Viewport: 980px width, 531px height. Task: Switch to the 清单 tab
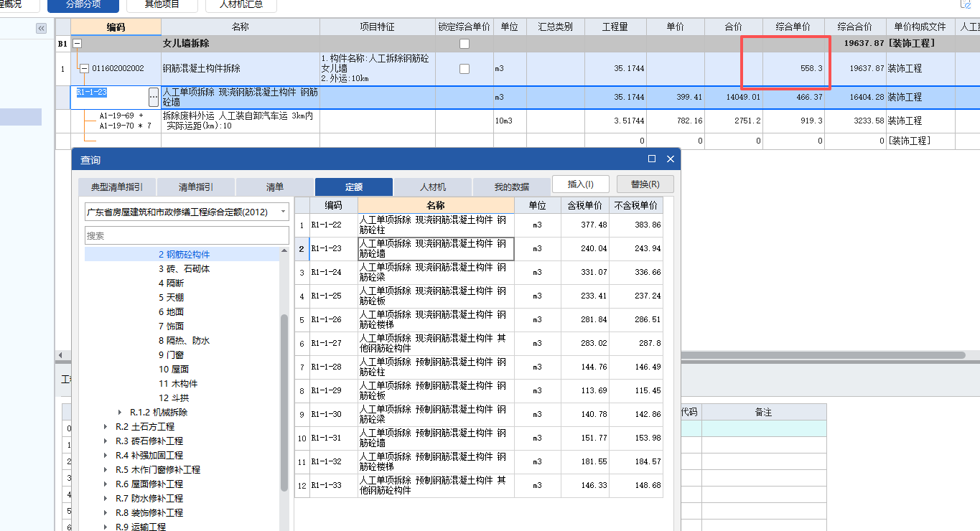[275, 187]
